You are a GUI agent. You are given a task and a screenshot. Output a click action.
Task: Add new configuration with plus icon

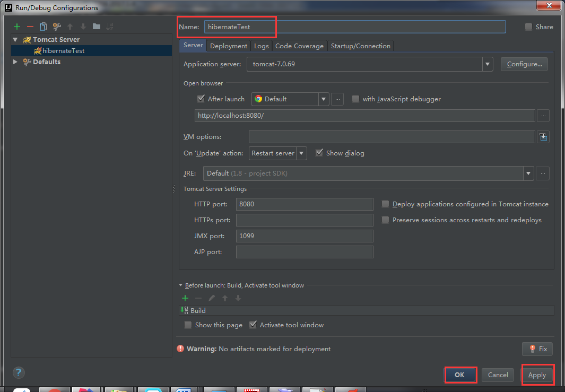(x=16, y=27)
